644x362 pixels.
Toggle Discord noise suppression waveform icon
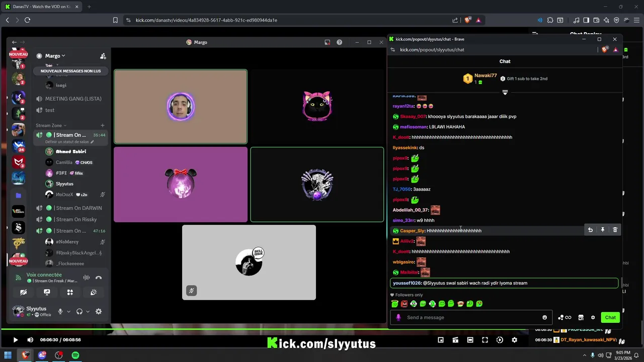tap(87, 278)
